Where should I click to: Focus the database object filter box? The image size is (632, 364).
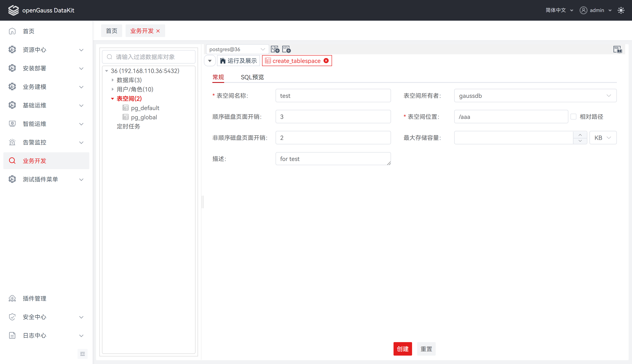click(149, 57)
